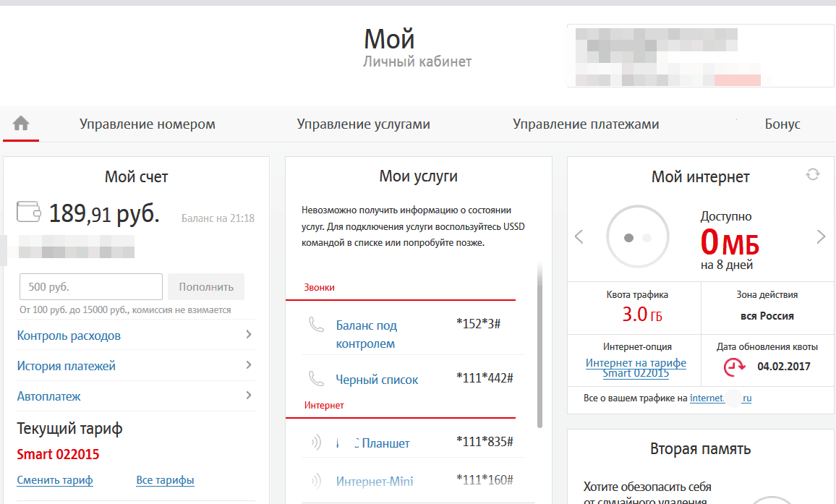This screenshot has height=504, width=836.
Task: Click the Мои услуги list scrollbar
Action: [x=539, y=347]
